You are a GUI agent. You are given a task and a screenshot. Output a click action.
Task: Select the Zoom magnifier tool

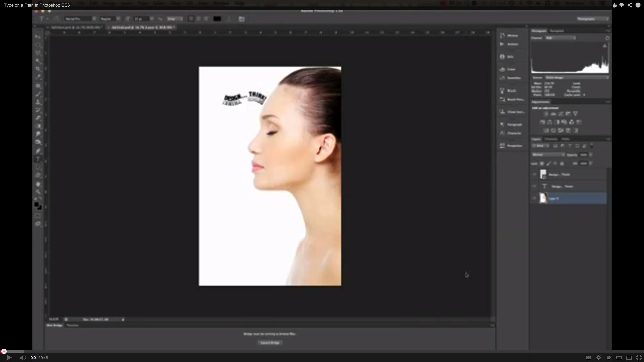pos(38,192)
